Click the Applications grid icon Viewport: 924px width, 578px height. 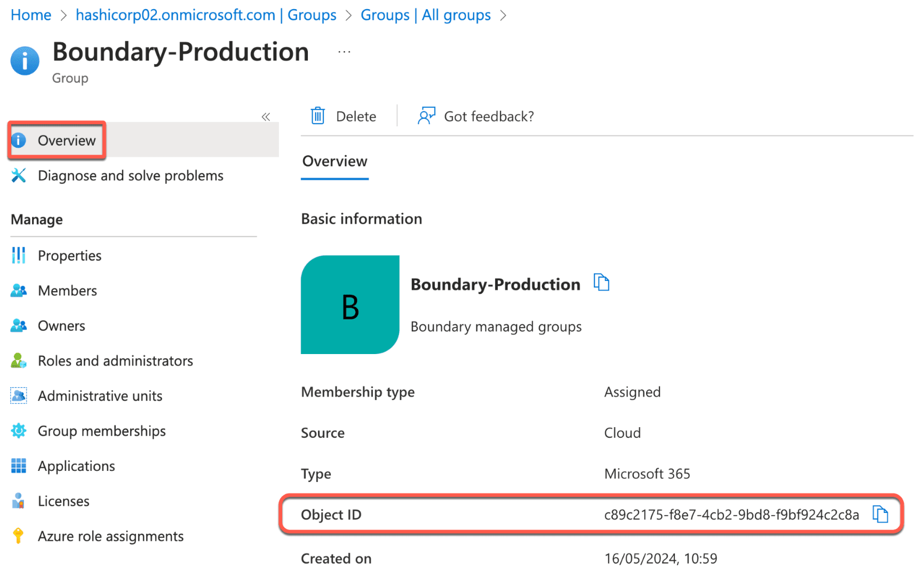19,466
